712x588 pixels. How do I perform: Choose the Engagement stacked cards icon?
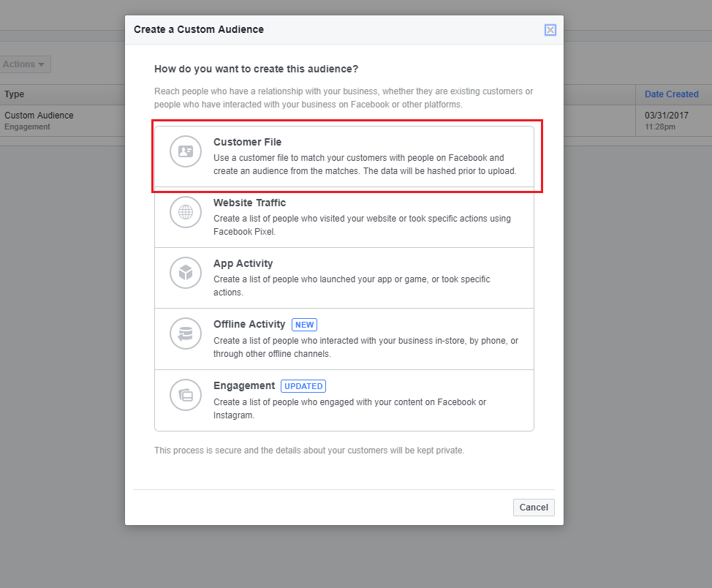tap(186, 395)
